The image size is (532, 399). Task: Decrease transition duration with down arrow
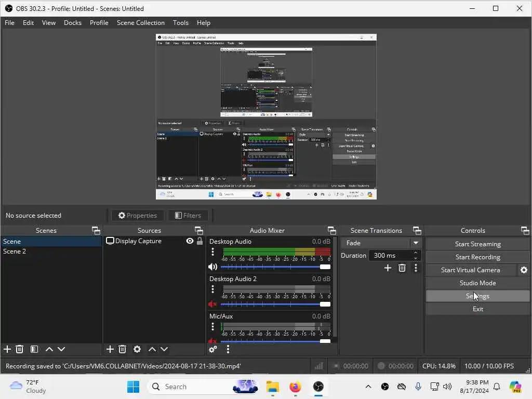pyautogui.click(x=416, y=259)
